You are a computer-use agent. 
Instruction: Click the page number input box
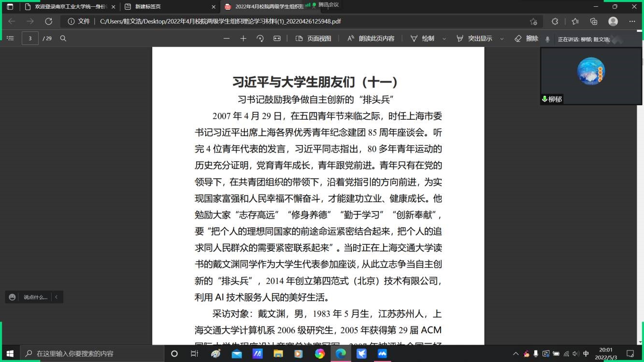pyautogui.click(x=30, y=39)
